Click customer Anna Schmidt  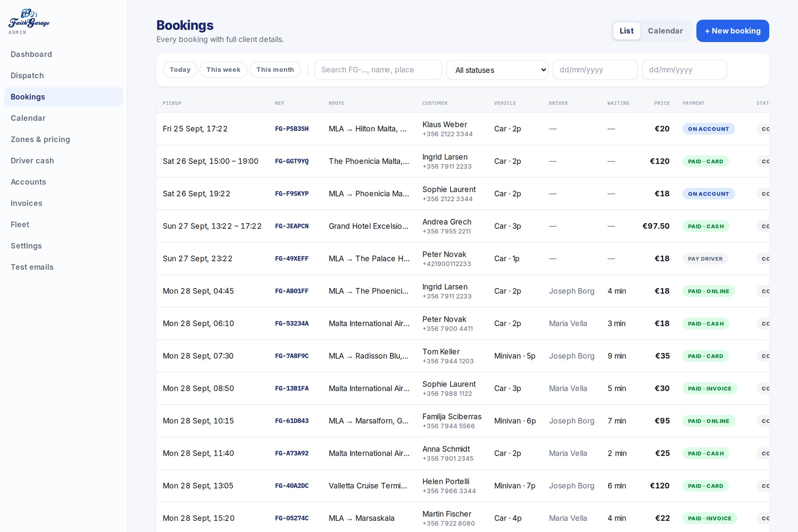click(446, 449)
